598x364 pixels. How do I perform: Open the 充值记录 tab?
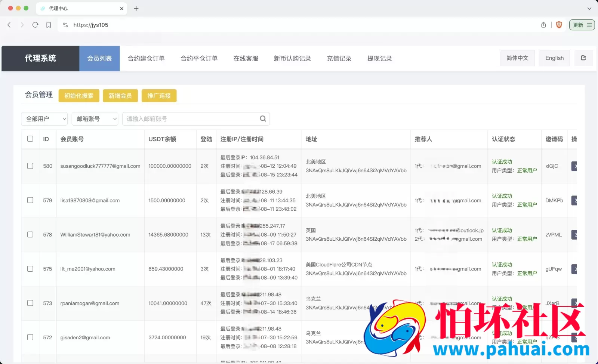339,58
